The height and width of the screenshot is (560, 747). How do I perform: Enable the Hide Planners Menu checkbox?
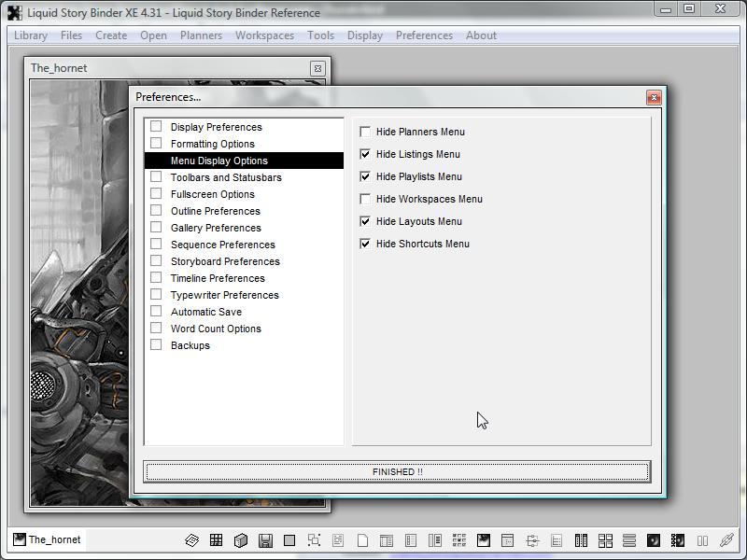pyautogui.click(x=365, y=132)
